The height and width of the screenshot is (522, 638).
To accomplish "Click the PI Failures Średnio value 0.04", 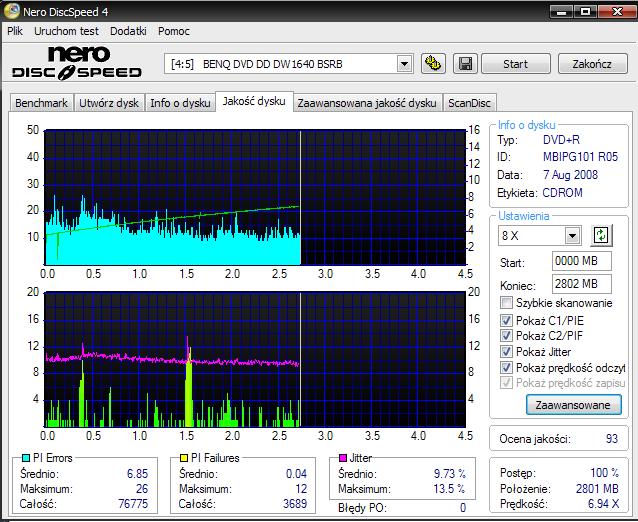I will 296,474.
